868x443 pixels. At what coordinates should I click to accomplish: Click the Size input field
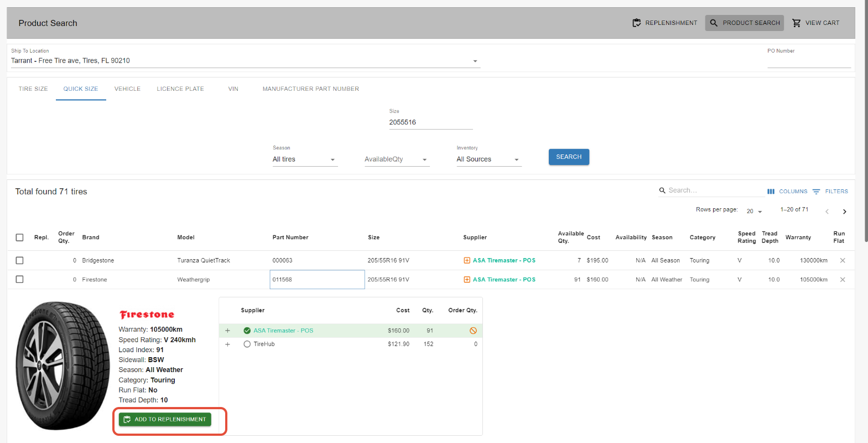pos(430,122)
